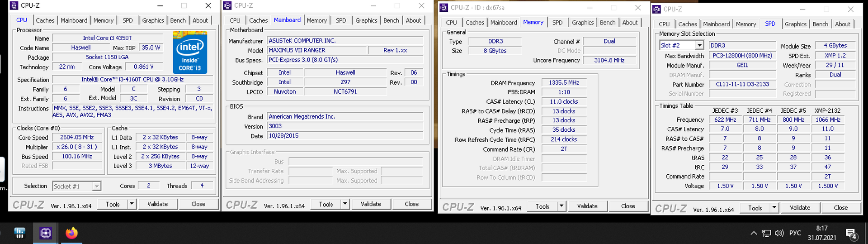This screenshot has width=868, height=244.
Task: Click the tRFC value 214 clocks
Action: click(x=564, y=139)
